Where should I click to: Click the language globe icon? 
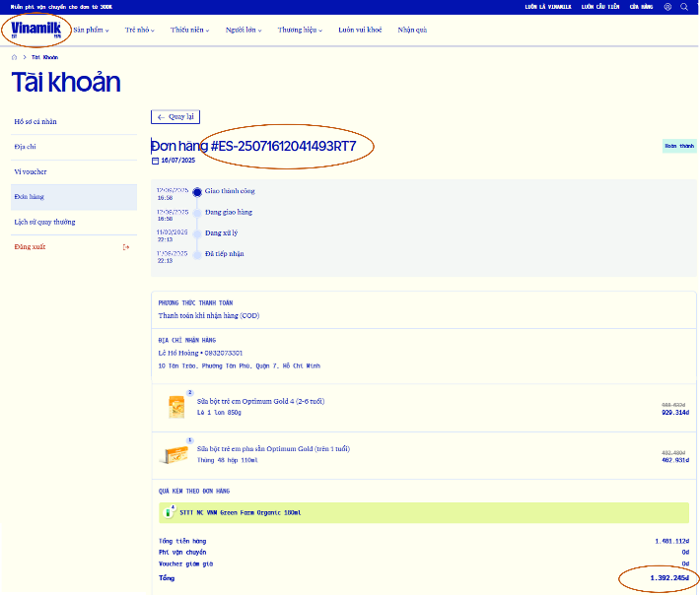[667, 7]
